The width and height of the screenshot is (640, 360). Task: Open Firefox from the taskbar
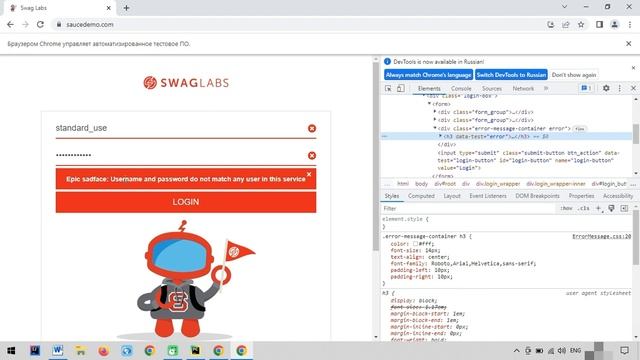click(104, 351)
